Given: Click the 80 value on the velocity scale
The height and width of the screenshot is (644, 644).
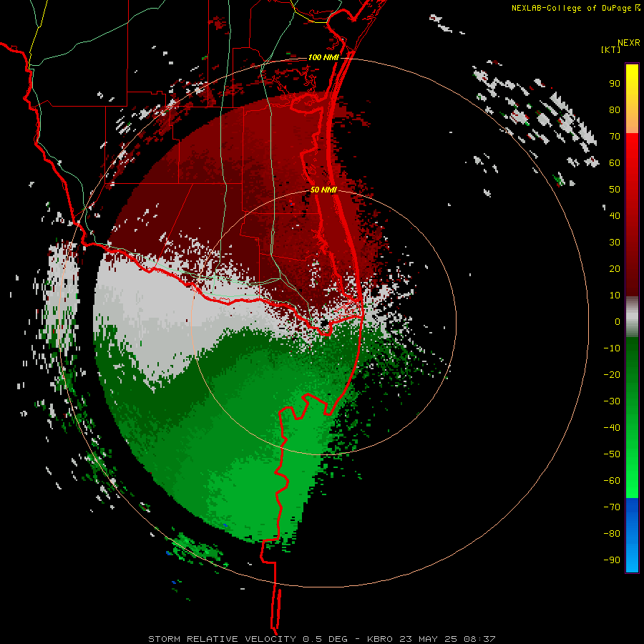Looking at the screenshot, I should (615, 109).
